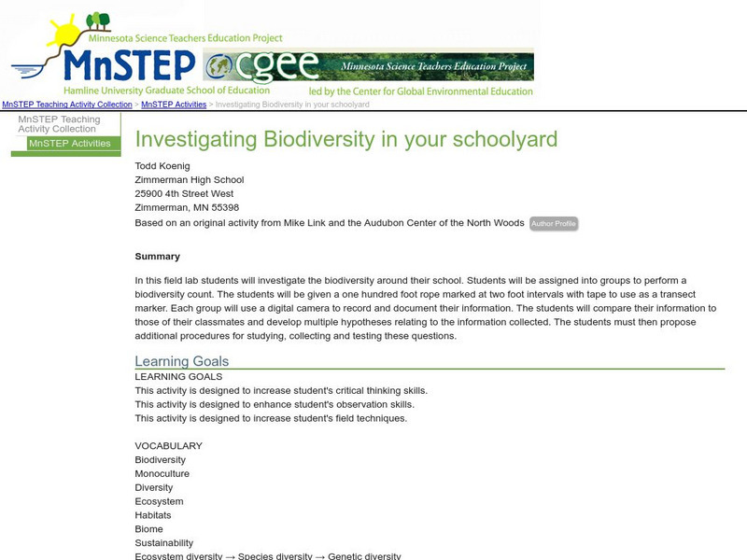Click the Summary heading
747x560 pixels.
[x=157, y=256]
